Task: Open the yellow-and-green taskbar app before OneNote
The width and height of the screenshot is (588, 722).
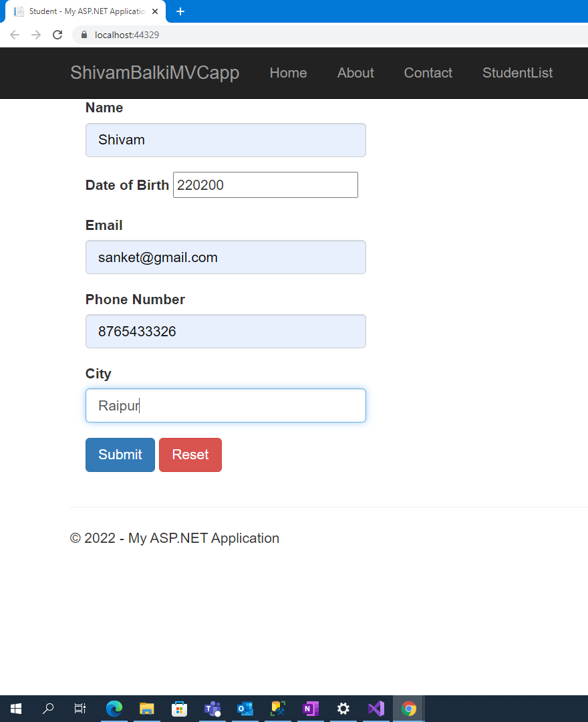Action: pos(278,709)
